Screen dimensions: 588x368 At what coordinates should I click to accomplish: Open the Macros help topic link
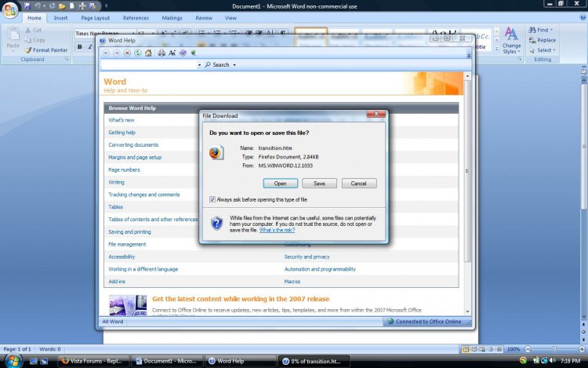pos(292,282)
